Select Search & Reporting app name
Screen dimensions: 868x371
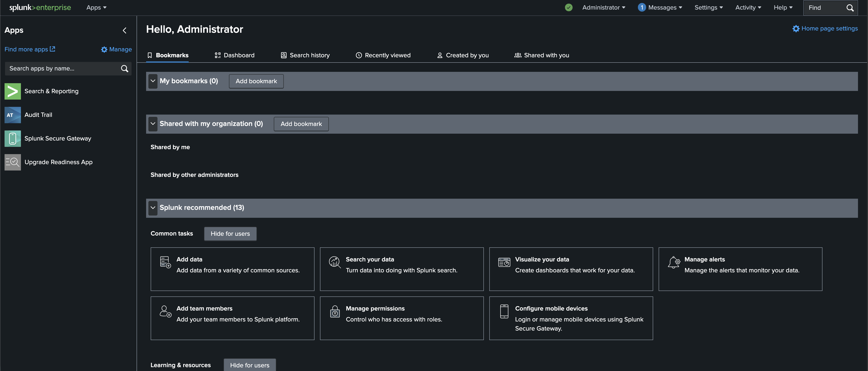click(51, 91)
